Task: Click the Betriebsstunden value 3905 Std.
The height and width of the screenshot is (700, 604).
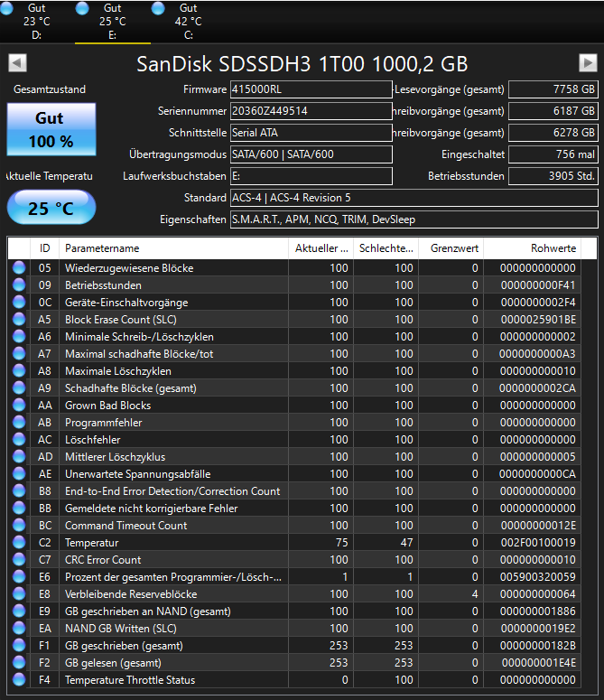Action: (x=553, y=176)
